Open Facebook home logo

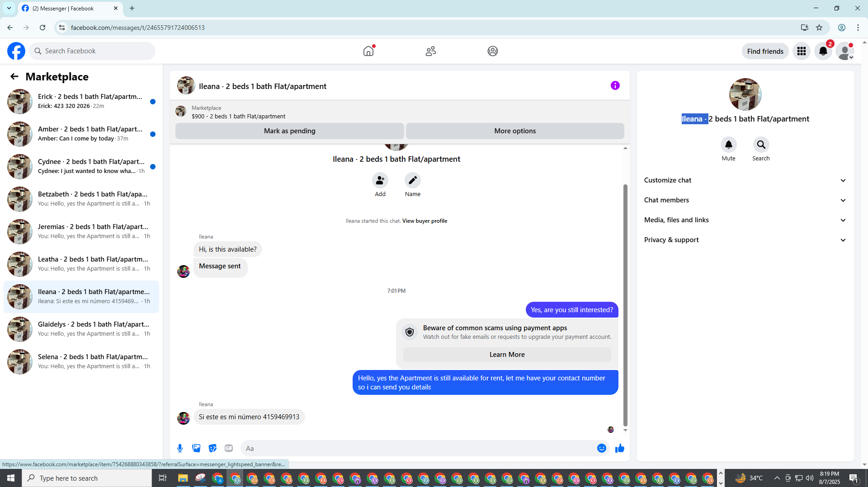(16, 51)
